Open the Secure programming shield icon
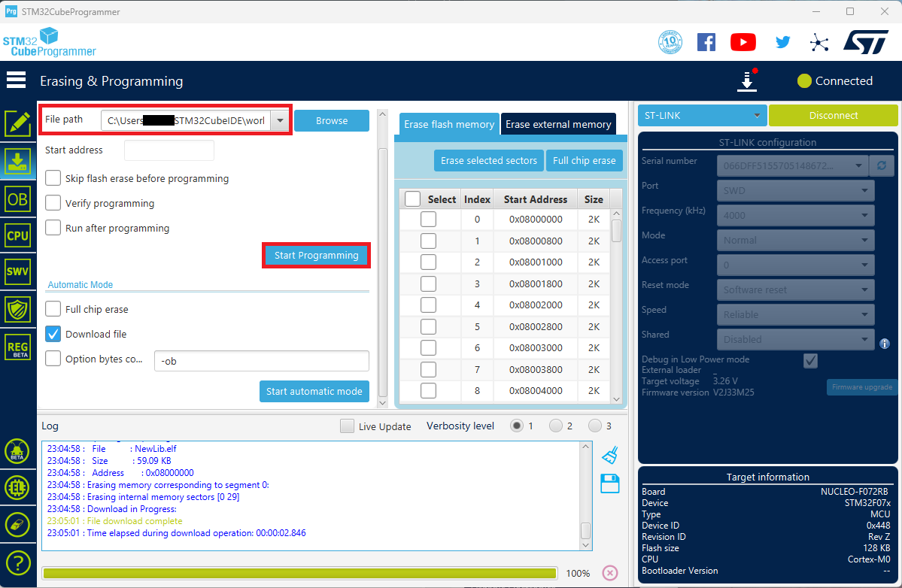Viewport: 902px width, 588px height. (18, 310)
